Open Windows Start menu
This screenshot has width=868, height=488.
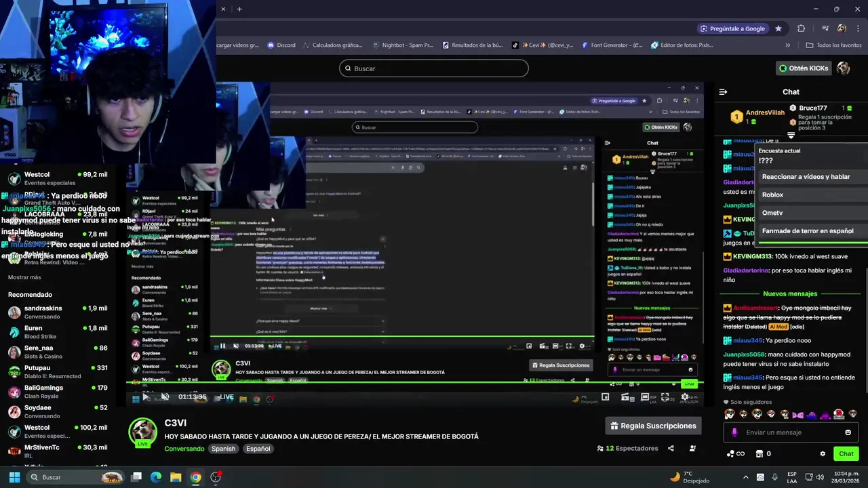pyautogui.click(x=14, y=477)
